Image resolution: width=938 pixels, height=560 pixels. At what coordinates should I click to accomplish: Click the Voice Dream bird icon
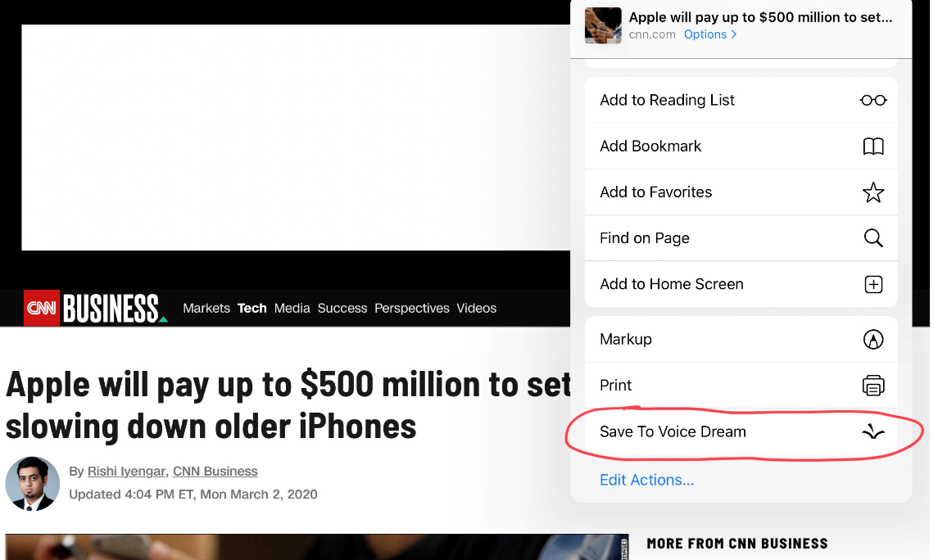(872, 431)
